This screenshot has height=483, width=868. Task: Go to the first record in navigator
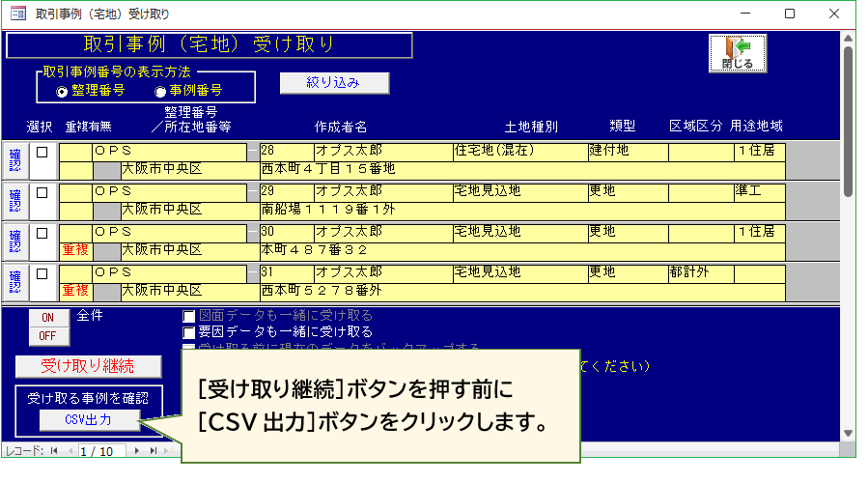click(54, 451)
